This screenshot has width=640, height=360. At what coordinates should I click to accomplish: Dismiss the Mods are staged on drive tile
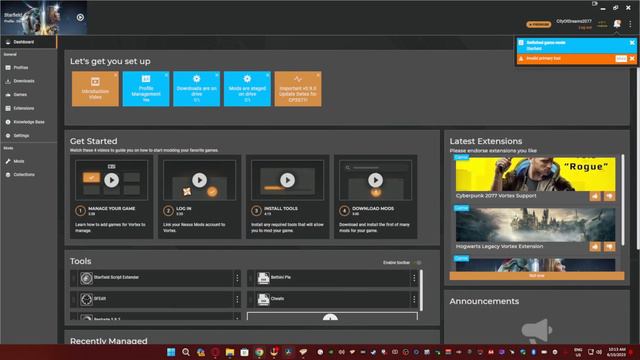coord(268,75)
